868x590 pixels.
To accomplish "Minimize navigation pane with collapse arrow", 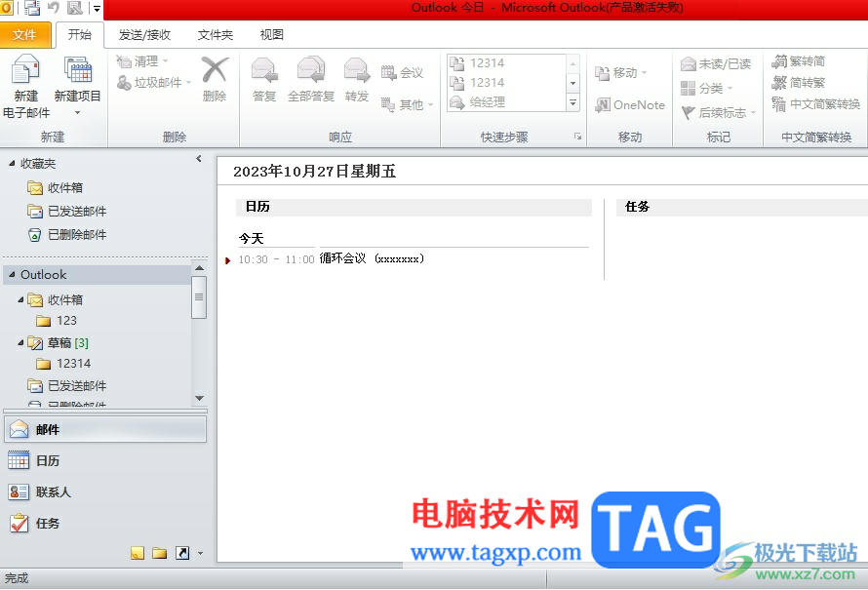I will click(199, 159).
